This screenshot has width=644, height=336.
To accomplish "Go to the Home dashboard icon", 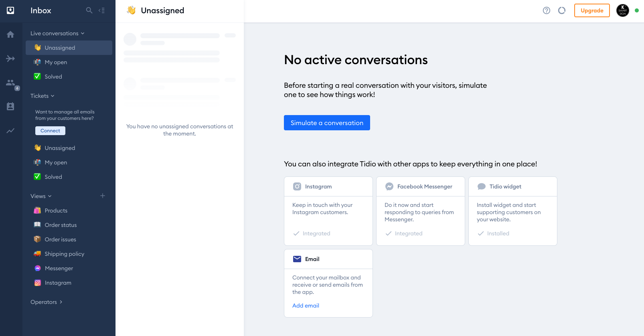I will point(10,34).
